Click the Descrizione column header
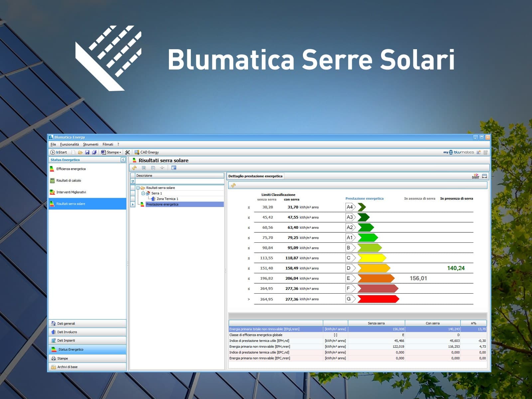Image resolution: width=532 pixels, height=399 pixels. pos(180,176)
